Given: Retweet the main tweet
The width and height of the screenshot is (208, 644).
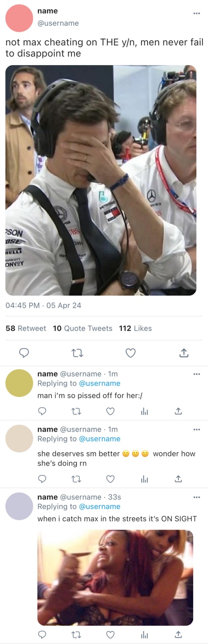Looking at the screenshot, I should [77, 353].
